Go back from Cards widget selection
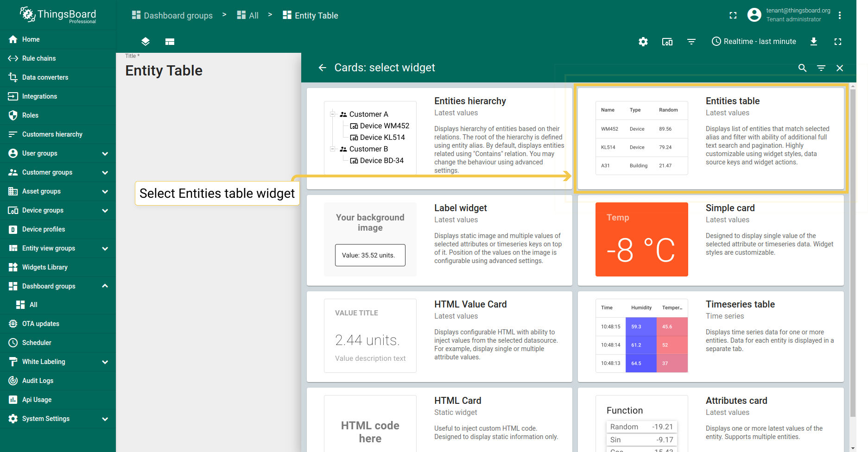Image resolution: width=868 pixels, height=452 pixels. click(x=323, y=68)
